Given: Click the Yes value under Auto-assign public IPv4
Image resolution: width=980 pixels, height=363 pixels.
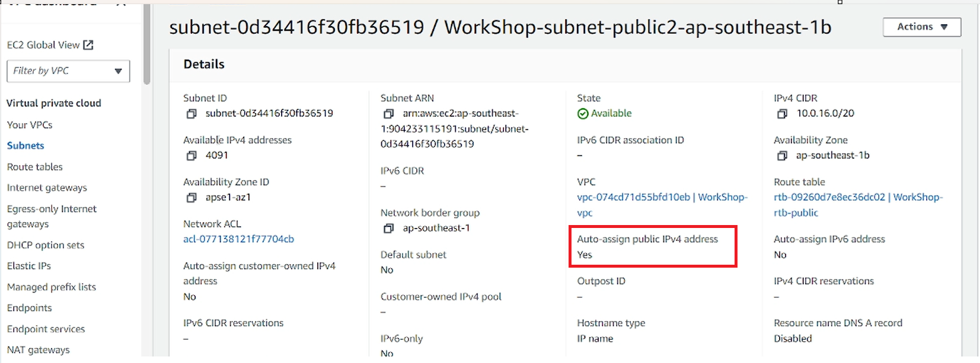Looking at the screenshot, I should pos(585,255).
